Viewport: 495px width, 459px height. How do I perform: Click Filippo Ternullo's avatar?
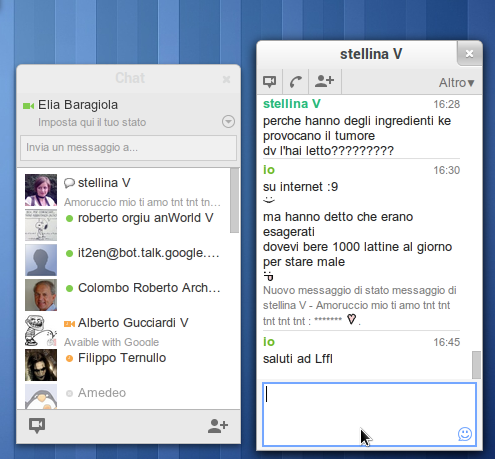click(x=41, y=365)
